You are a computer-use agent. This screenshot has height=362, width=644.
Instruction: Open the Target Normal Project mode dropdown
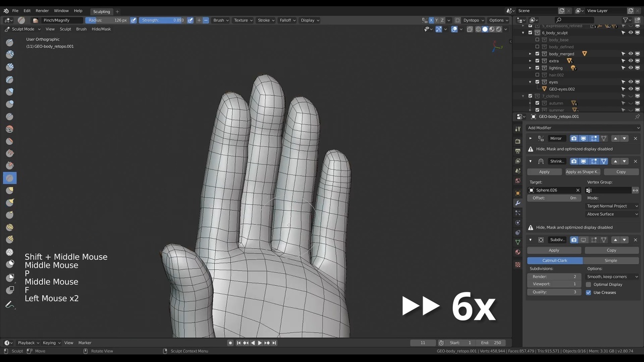tap(612, 206)
